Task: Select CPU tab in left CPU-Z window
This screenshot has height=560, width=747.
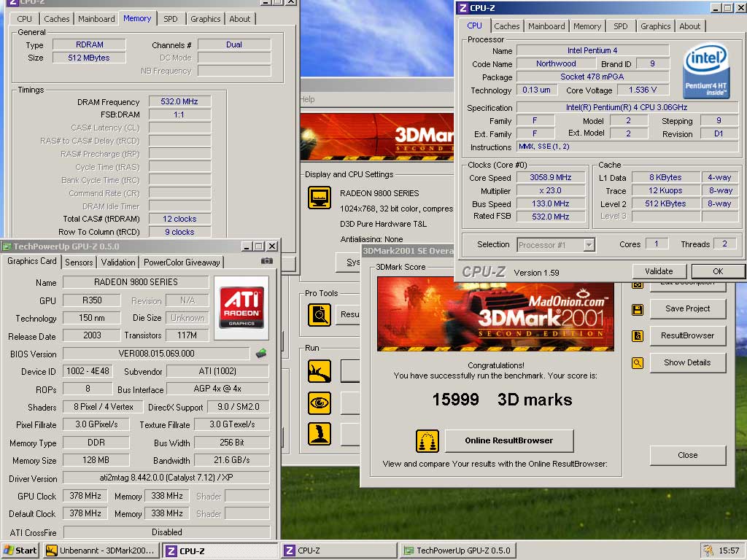Action: click(x=24, y=18)
